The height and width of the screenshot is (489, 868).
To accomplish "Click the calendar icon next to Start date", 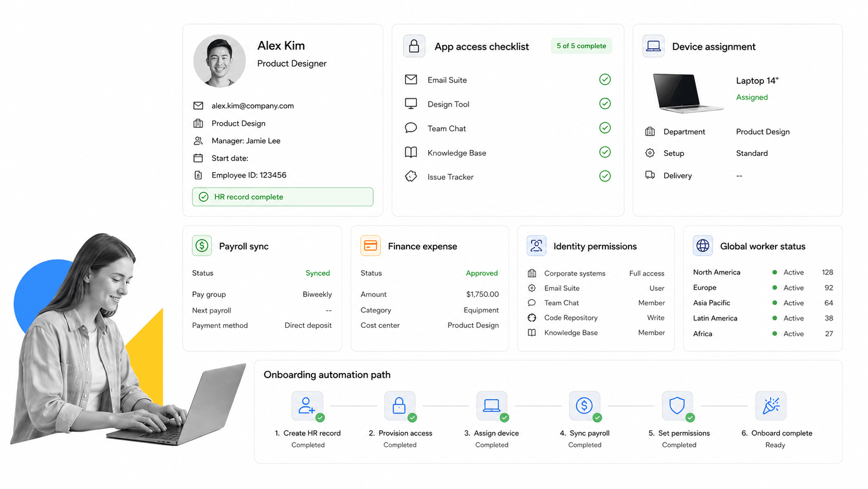I will point(198,158).
